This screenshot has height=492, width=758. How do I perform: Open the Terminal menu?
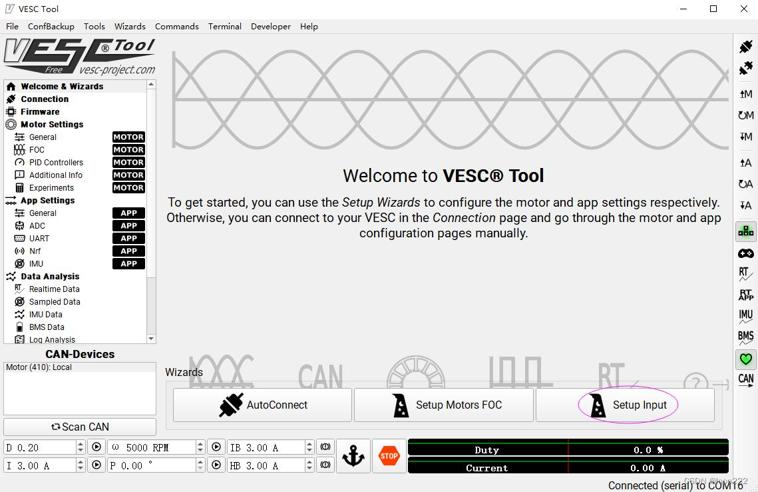[225, 27]
